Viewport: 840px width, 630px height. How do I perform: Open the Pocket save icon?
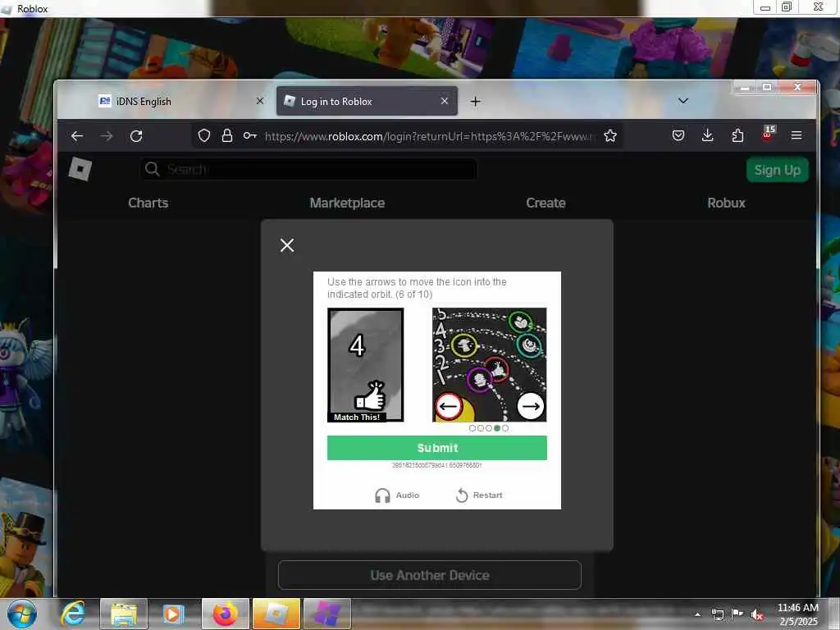[678, 135]
